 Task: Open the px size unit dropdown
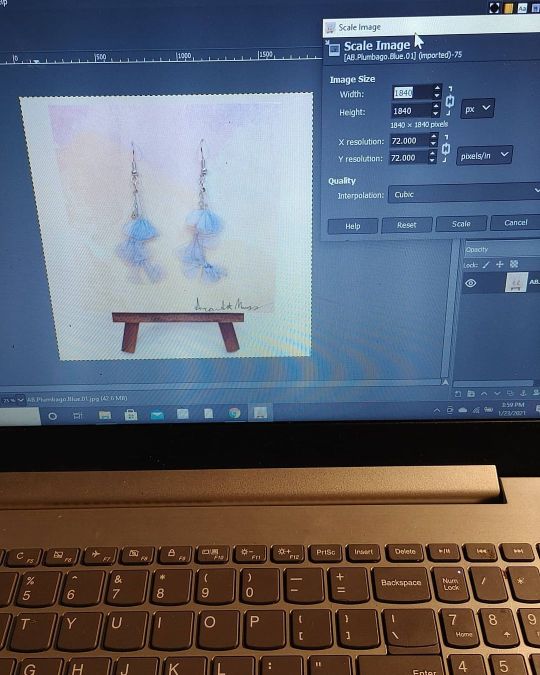click(x=477, y=108)
